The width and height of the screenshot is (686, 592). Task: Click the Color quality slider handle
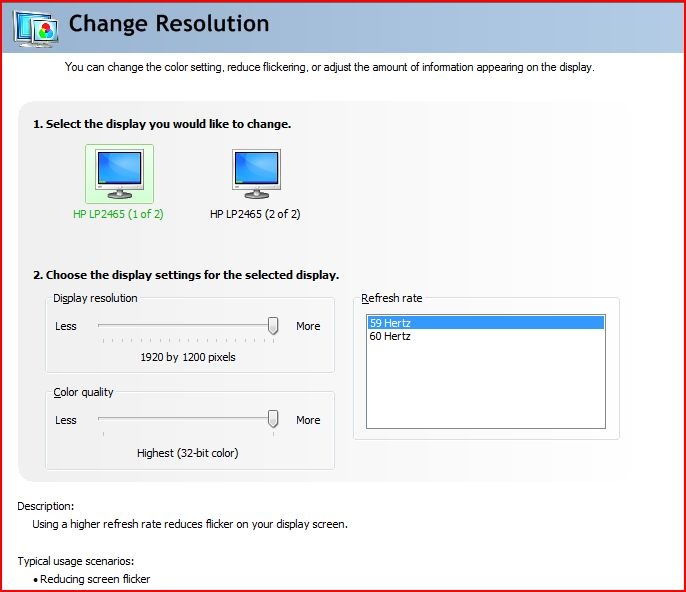pos(273,419)
